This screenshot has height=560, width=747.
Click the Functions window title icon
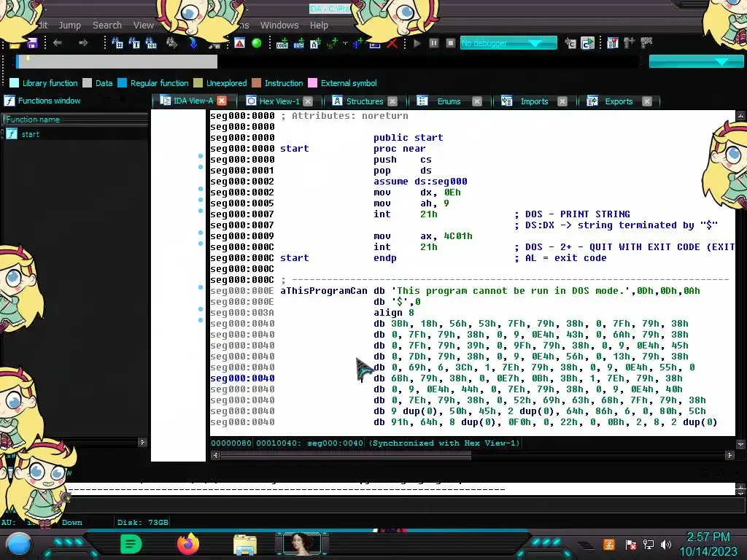tap(9, 101)
